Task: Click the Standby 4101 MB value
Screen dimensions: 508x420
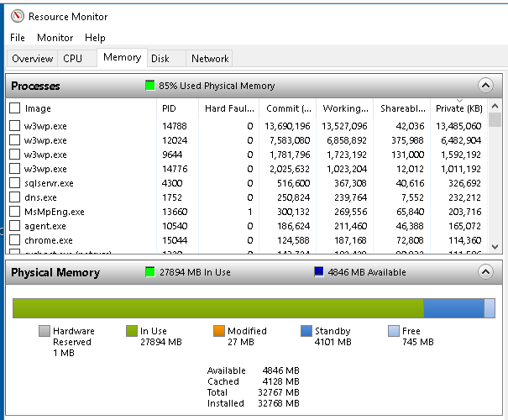Action: pos(333,342)
